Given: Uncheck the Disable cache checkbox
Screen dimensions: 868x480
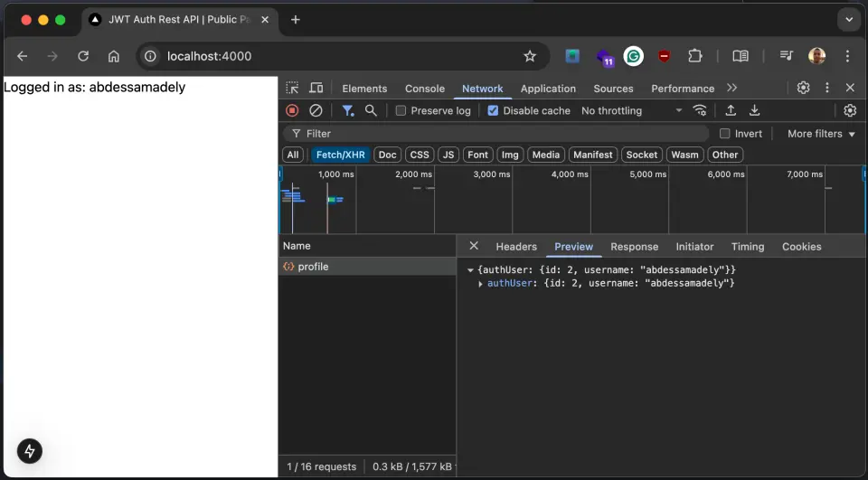Looking at the screenshot, I should 493,110.
